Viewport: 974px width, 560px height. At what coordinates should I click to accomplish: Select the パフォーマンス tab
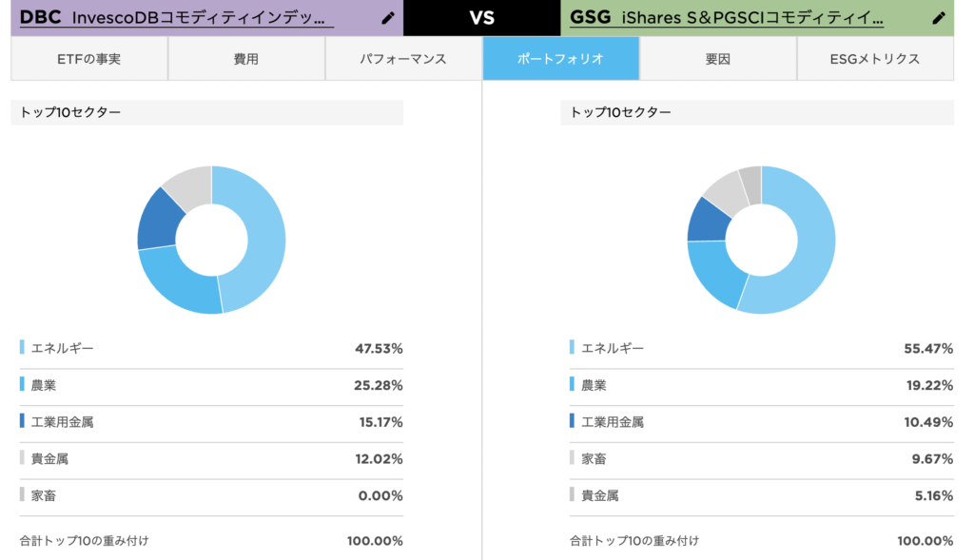click(403, 59)
